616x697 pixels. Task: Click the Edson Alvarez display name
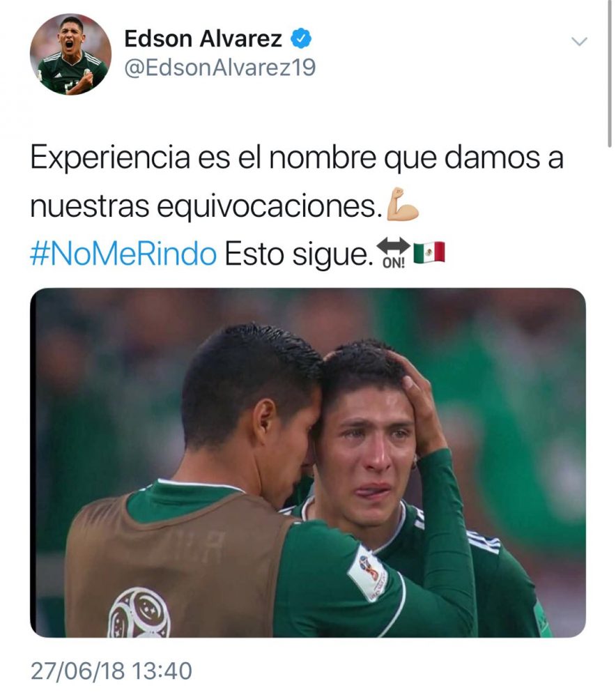(x=203, y=38)
